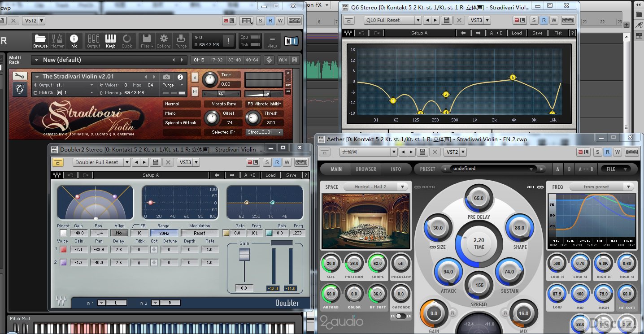Open VST3 dropdown in Doubler2 window

pos(188,162)
